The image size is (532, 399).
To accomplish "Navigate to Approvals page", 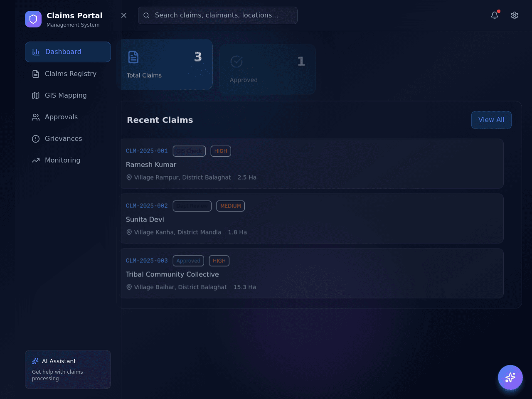I will tap(68, 117).
